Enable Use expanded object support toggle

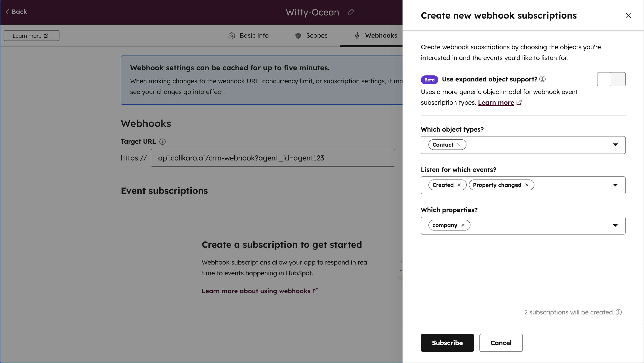click(611, 79)
